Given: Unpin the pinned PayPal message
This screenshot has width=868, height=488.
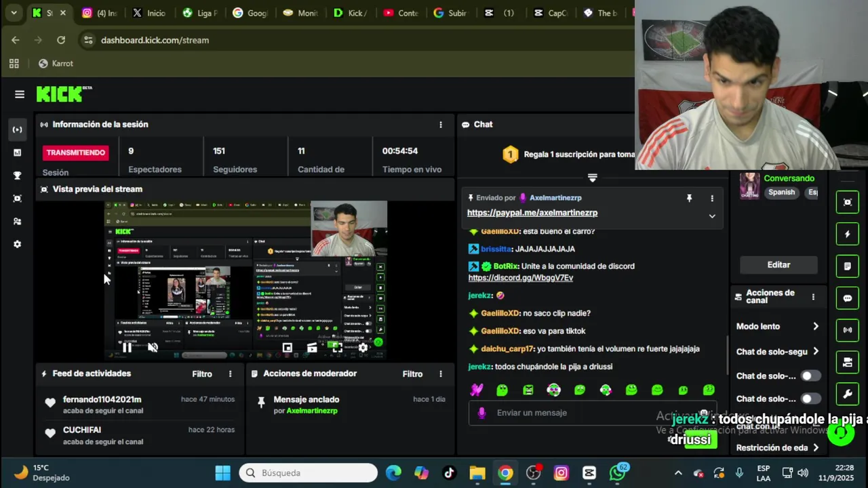Looking at the screenshot, I should click(x=689, y=198).
